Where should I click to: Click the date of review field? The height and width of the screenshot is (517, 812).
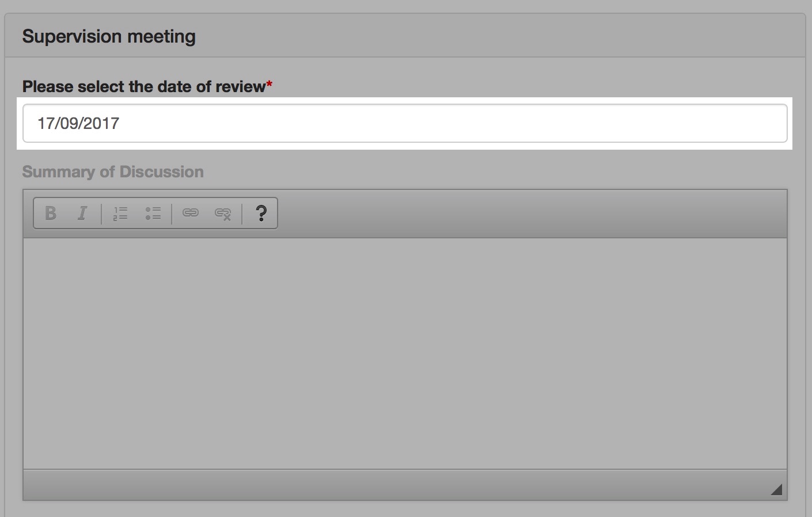point(405,123)
